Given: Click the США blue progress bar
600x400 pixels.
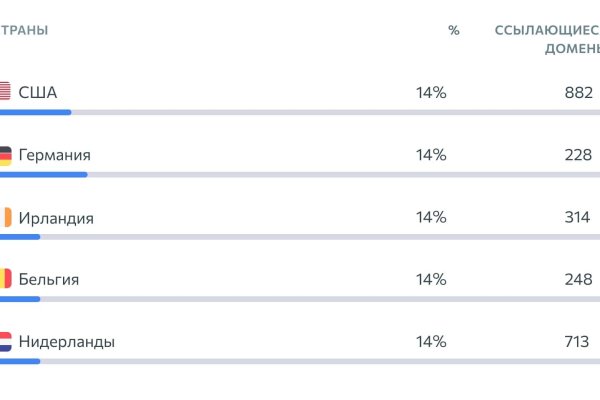Looking at the screenshot, I should point(35,112).
